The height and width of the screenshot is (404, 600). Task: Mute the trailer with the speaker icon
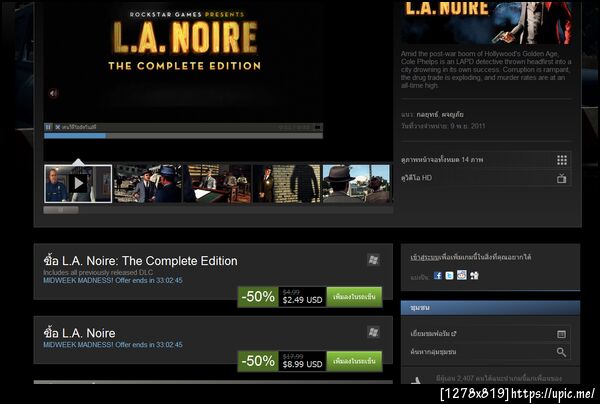(x=53, y=93)
